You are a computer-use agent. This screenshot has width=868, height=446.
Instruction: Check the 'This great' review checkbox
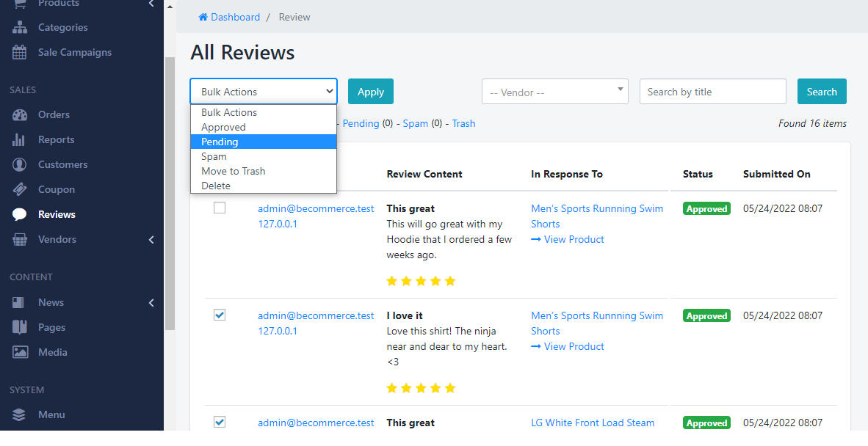(220, 208)
